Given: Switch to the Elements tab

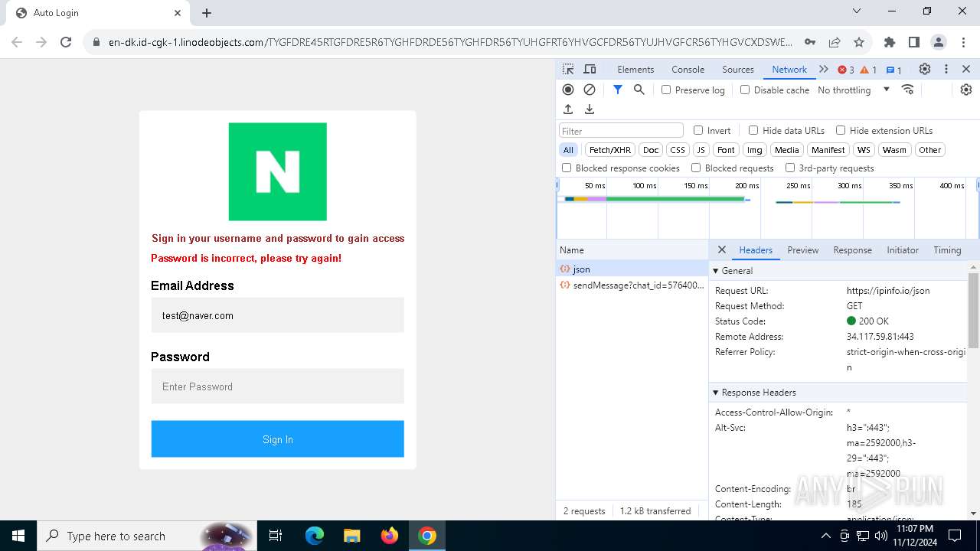Looking at the screenshot, I should 635,69.
